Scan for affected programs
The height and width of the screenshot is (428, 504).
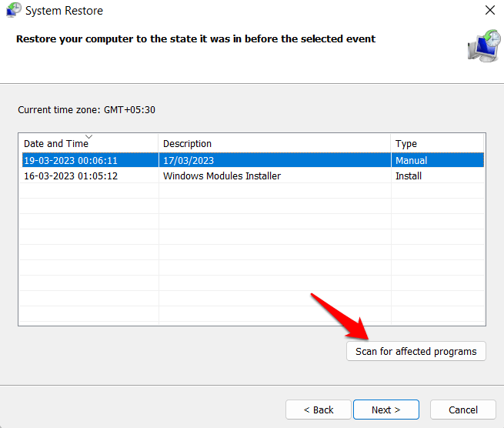point(416,352)
